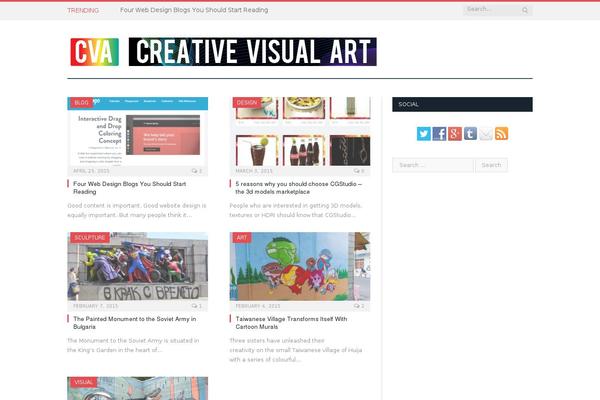Open the RSS feed icon

pyautogui.click(x=502, y=134)
